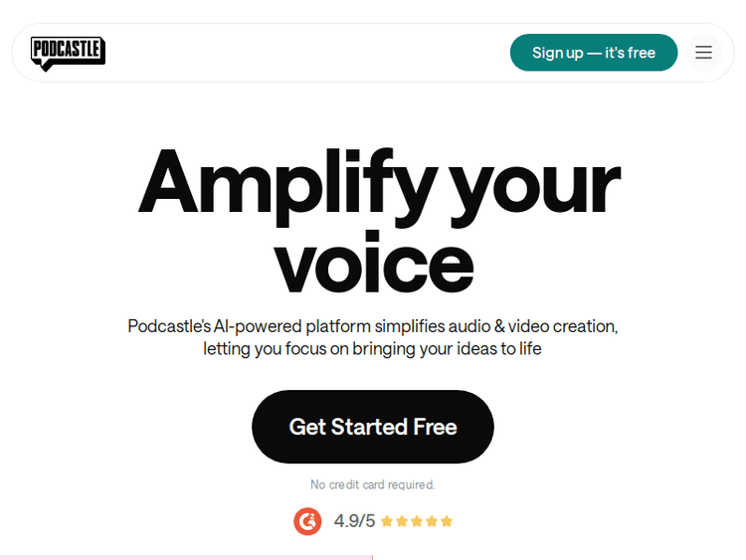Viewport: 746px width, 560px height.
Task: Click the fourth rating star
Action: (x=432, y=521)
